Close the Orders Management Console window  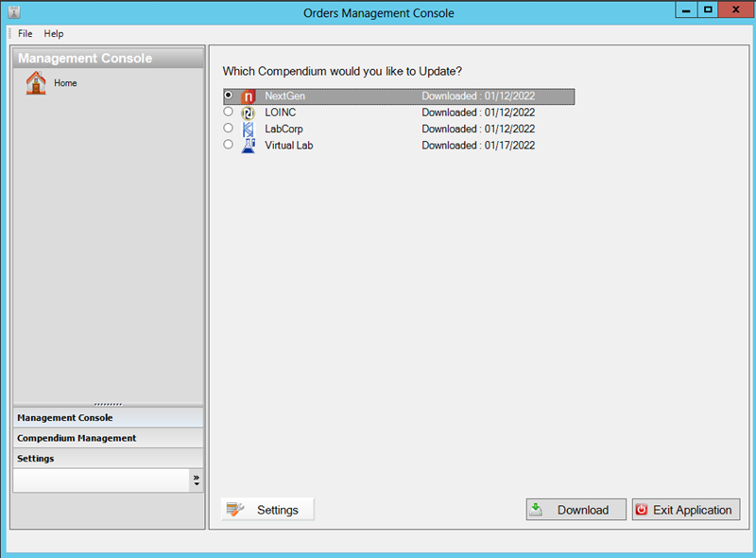[x=736, y=9]
